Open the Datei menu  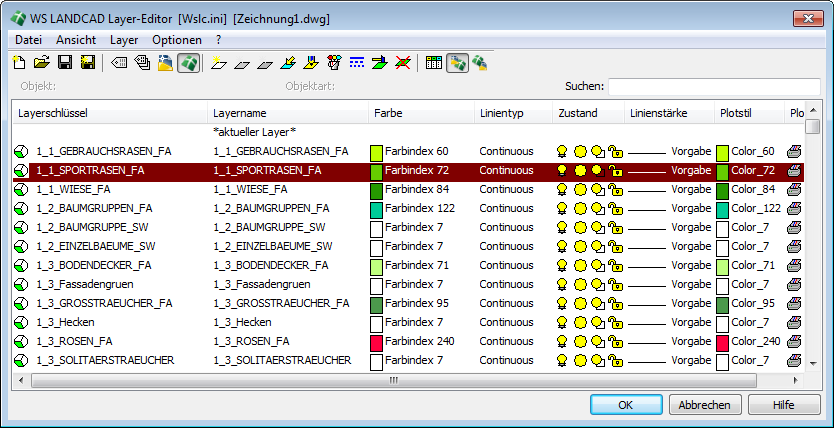tap(28, 40)
